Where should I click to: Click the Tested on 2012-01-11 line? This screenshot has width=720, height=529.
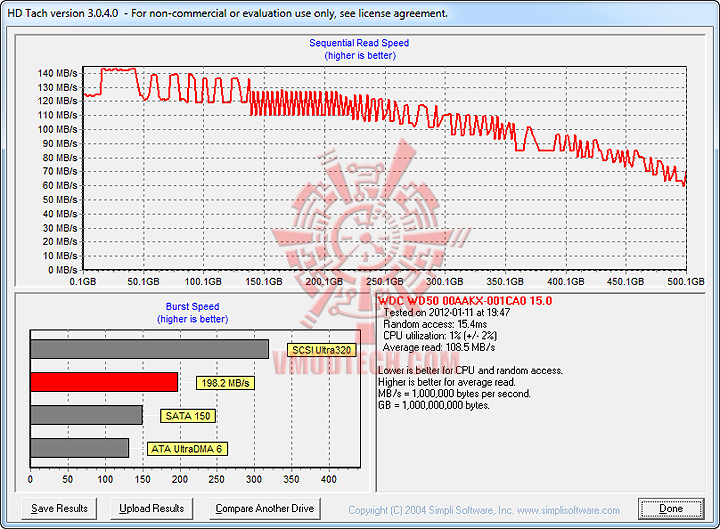tap(447, 313)
